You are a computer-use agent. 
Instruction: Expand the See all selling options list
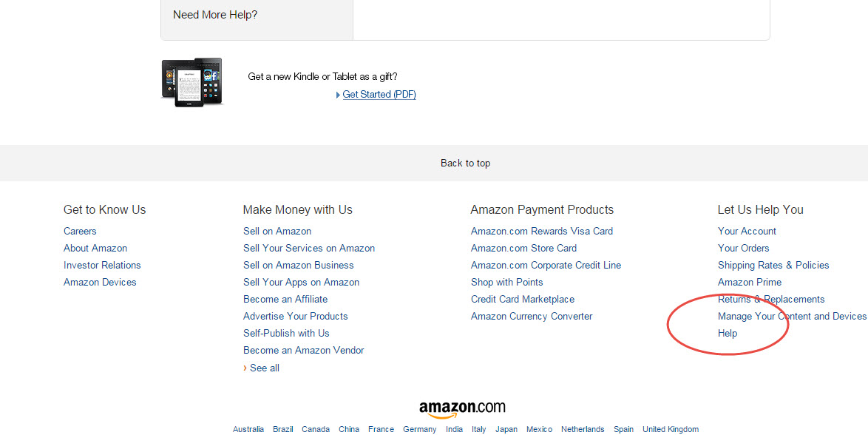(263, 368)
